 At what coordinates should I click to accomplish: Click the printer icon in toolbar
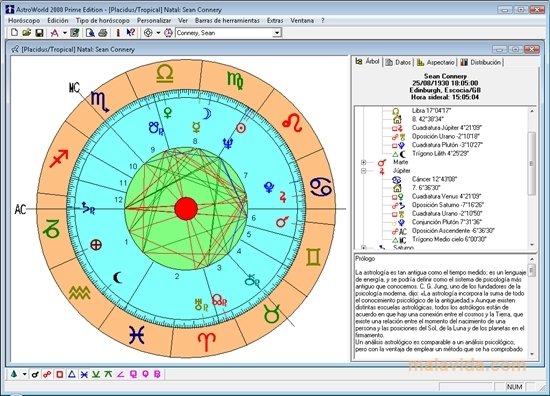pyautogui.click(x=103, y=33)
